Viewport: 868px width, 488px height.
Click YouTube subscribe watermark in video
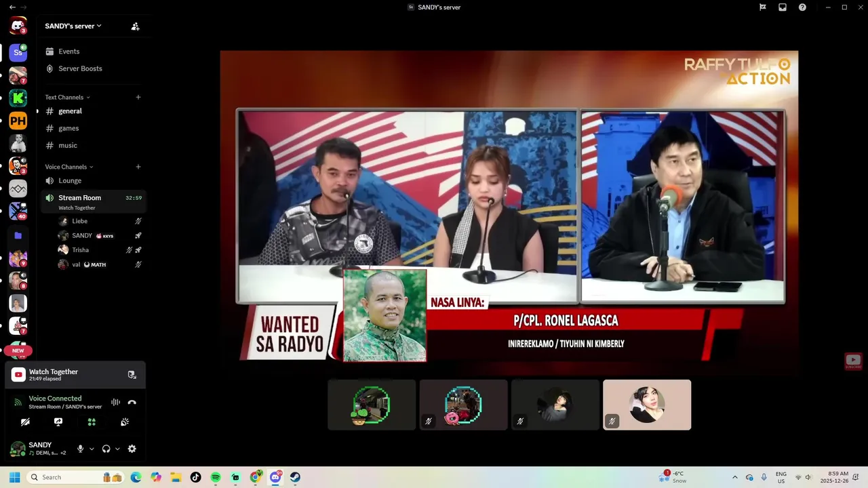(853, 361)
